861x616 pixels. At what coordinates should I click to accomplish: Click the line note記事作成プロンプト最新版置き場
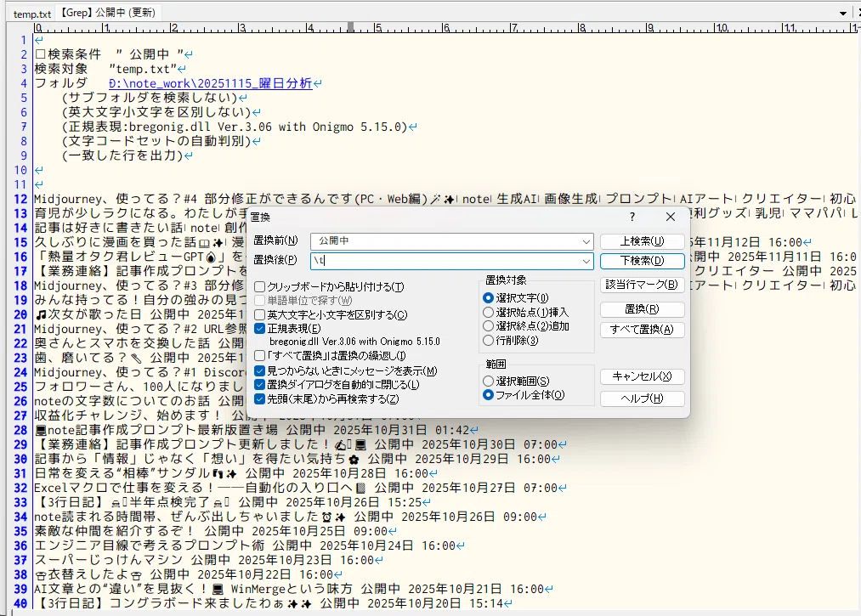point(256,430)
